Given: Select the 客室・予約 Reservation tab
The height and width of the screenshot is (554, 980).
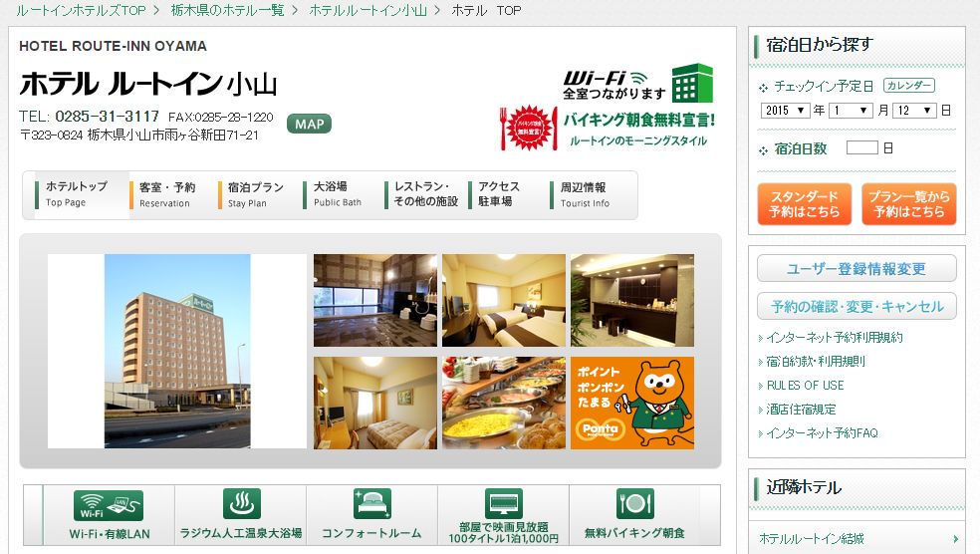Looking at the screenshot, I should [x=167, y=195].
